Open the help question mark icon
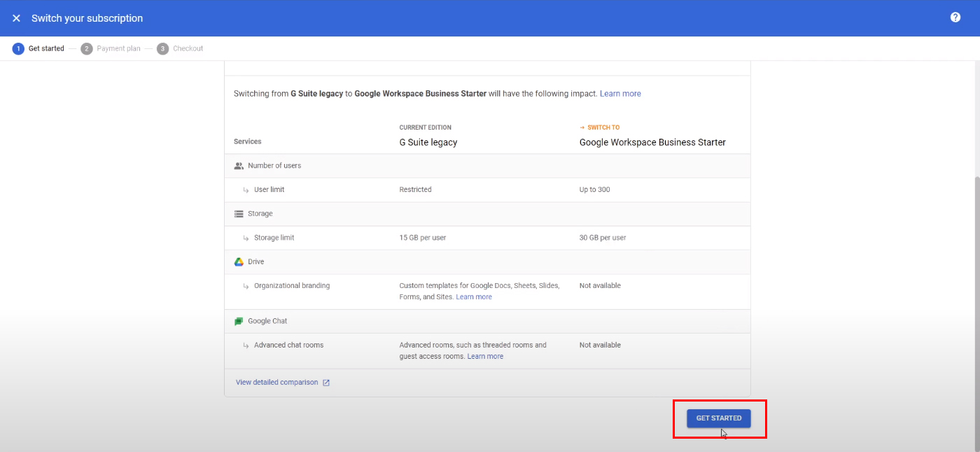980x452 pixels. (x=955, y=18)
